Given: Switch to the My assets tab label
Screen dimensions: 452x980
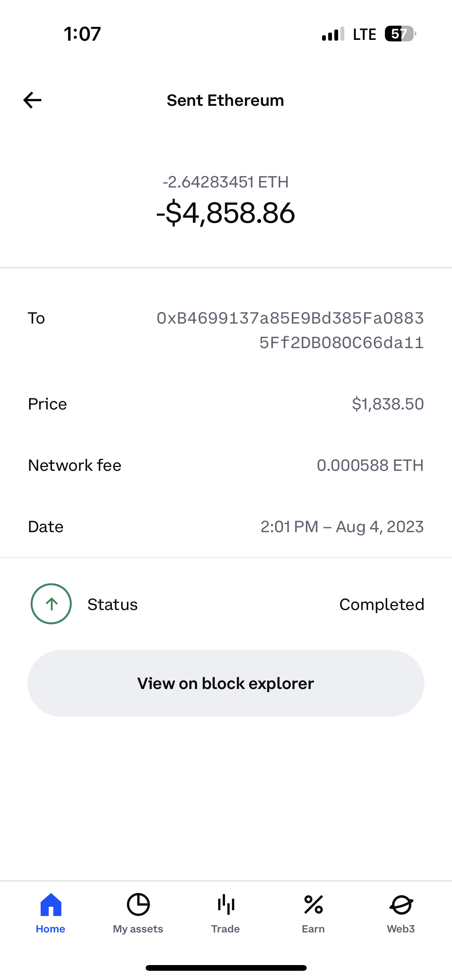Looking at the screenshot, I should [x=138, y=929].
